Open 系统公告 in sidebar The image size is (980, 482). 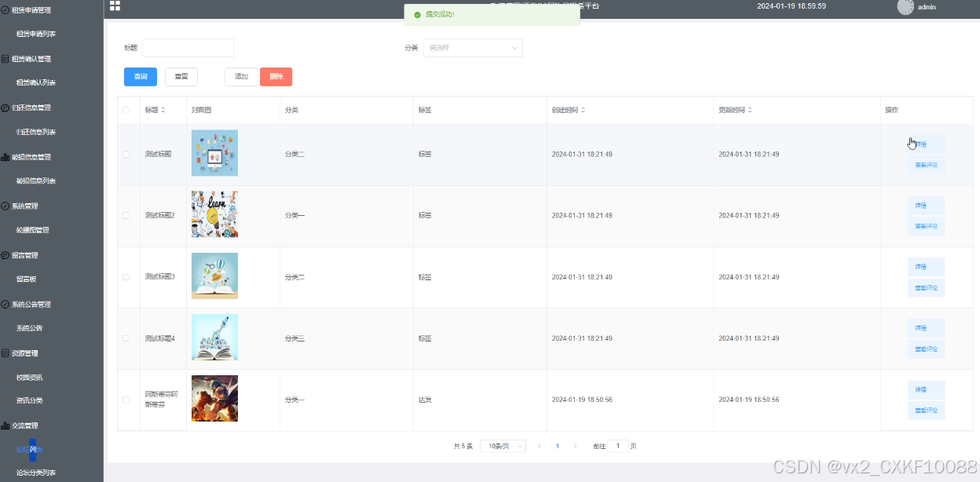(29, 328)
